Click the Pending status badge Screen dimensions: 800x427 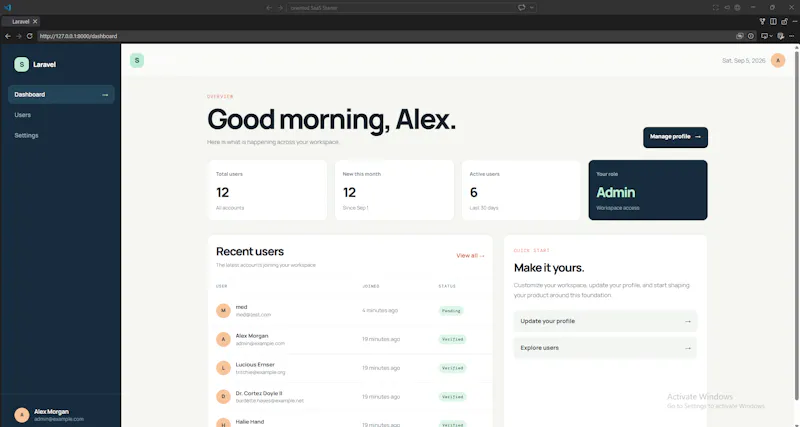point(451,311)
